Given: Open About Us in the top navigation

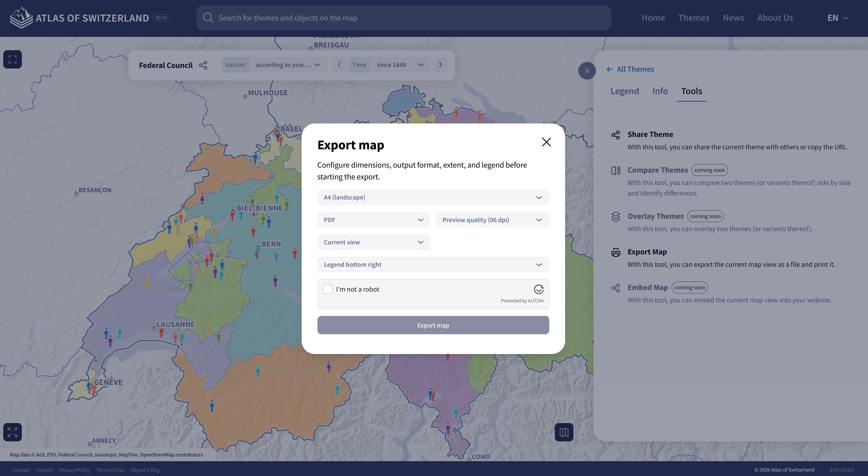Looking at the screenshot, I should [x=775, y=18].
